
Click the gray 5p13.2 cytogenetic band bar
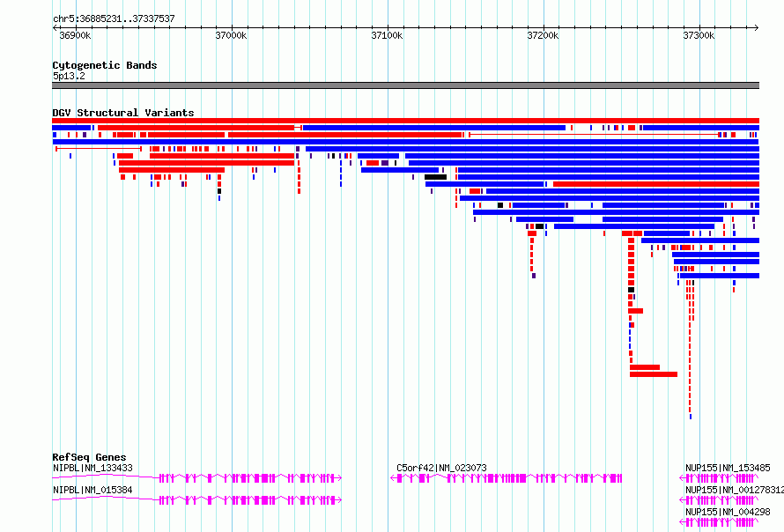click(405, 85)
